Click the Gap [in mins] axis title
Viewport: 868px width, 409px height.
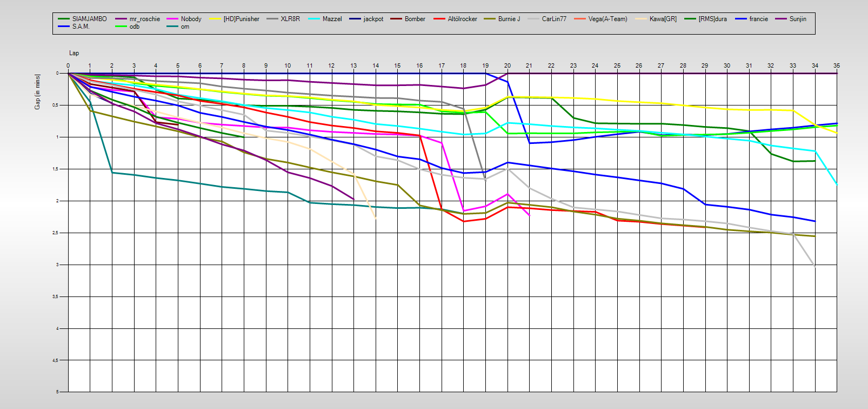coord(37,92)
